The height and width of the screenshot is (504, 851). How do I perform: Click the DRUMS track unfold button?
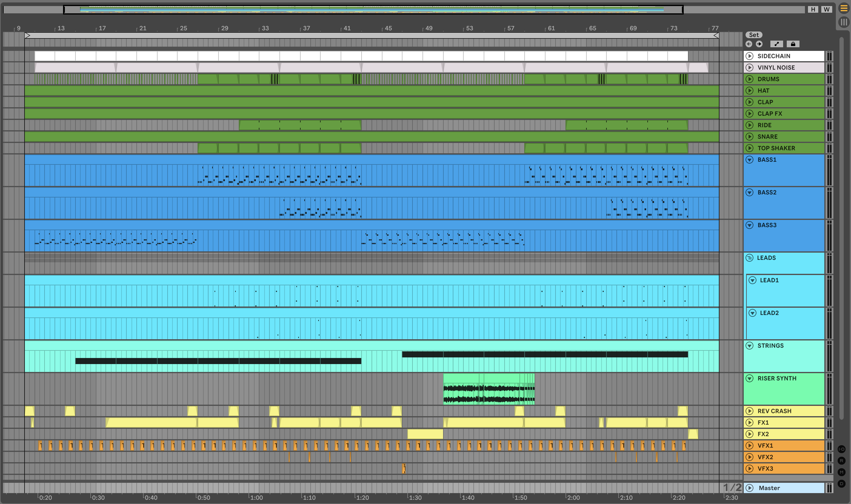750,79
